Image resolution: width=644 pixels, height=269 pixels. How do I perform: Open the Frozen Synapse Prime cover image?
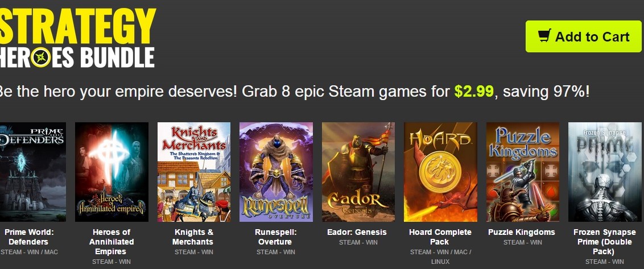coord(605,172)
